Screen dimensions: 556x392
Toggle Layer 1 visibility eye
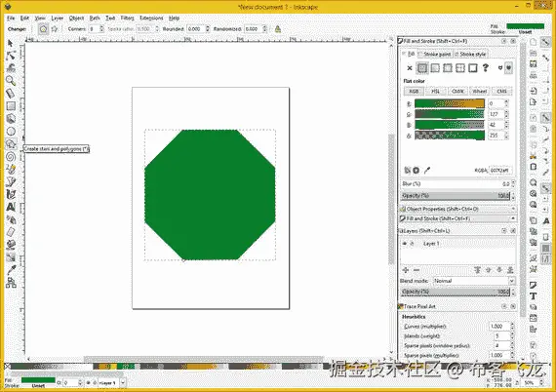coord(405,244)
